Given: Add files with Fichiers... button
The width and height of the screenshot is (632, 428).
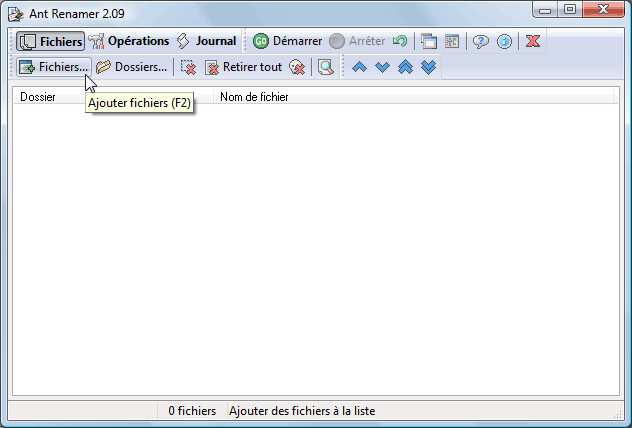Looking at the screenshot, I should tap(54, 67).
